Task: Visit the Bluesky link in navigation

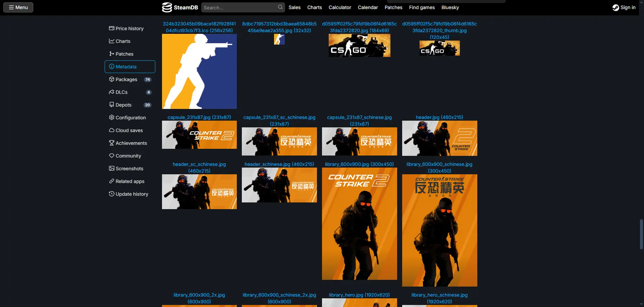Action: pos(450,7)
